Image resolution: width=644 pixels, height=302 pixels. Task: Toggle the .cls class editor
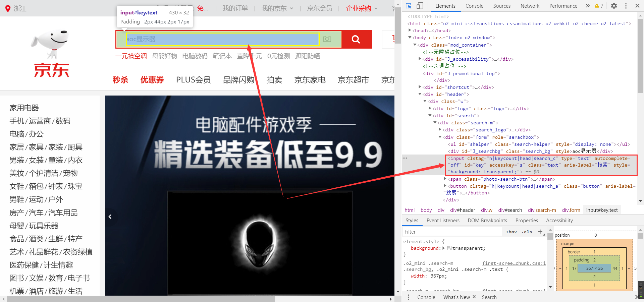click(x=528, y=232)
